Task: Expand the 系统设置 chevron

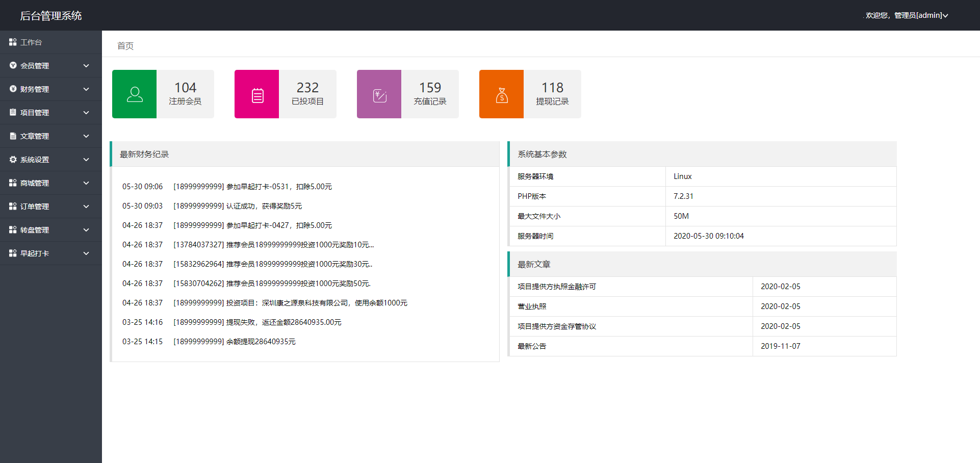Action: pyautogui.click(x=86, y=160)
